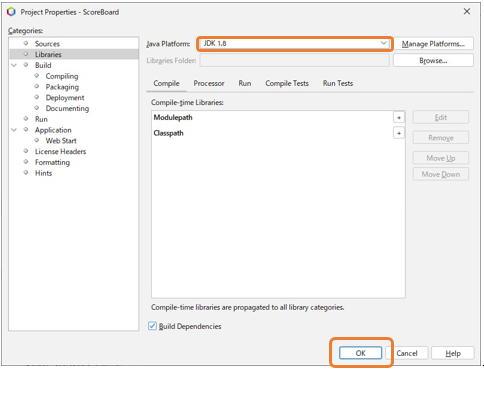Switch to the Compile tab
This screenshot has width=484, height=396.
[166, 83]
